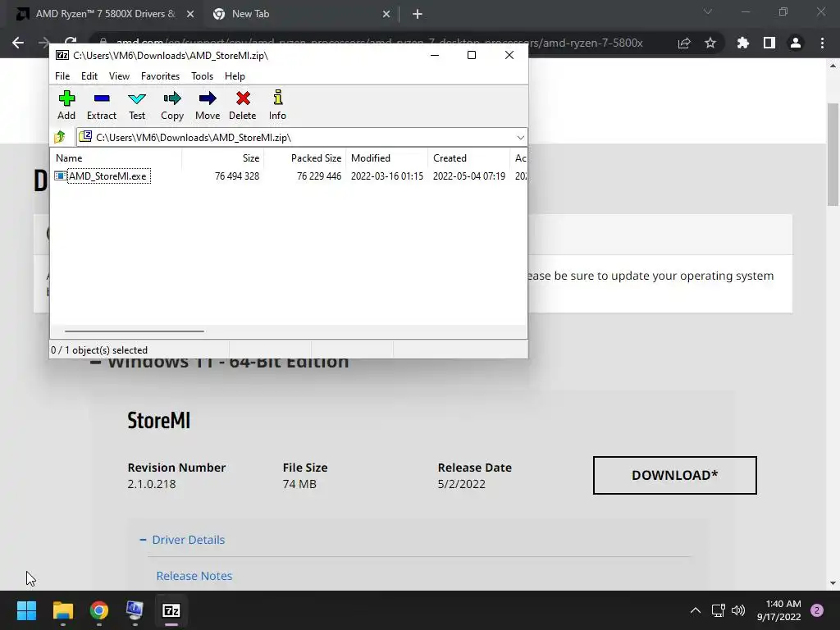Show hidden system tray icons
Viewport: 840px width, 630px height.
[x=696, y=610]
